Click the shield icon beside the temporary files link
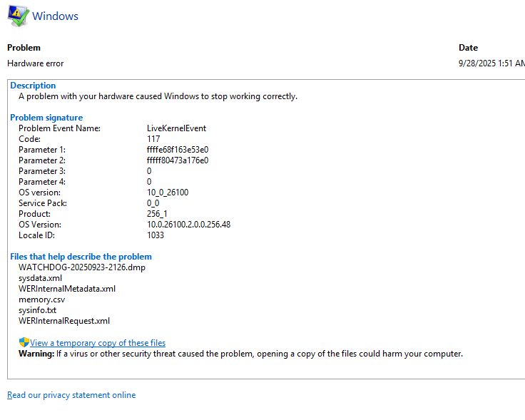Viewport: 525px width, 420px height. [24, 342]
